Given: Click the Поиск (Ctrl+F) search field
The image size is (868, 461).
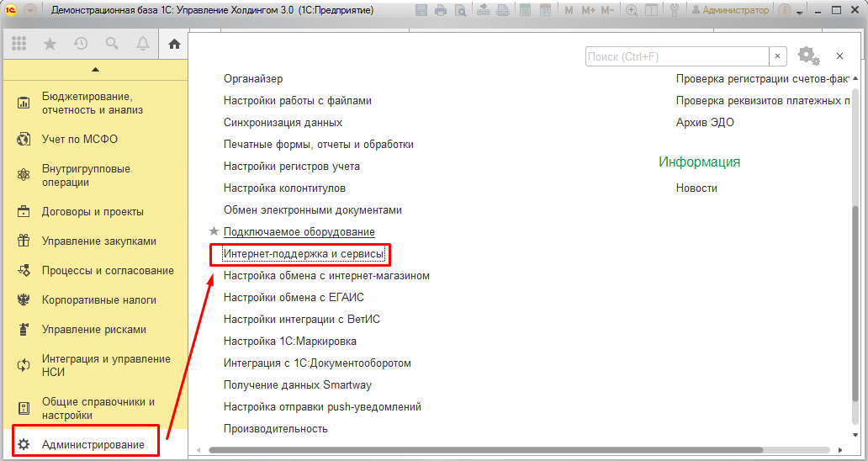Looking at the screenshot, I should point(677,56).
